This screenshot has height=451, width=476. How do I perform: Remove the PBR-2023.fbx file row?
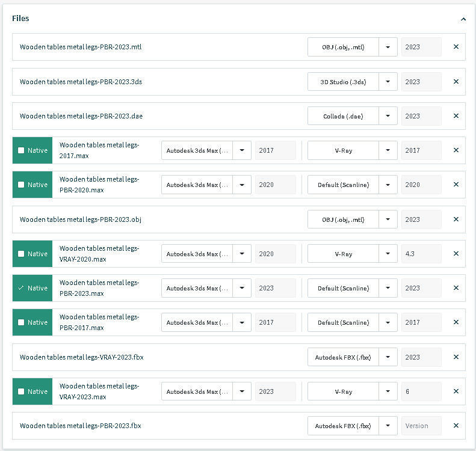pos(456,426)
